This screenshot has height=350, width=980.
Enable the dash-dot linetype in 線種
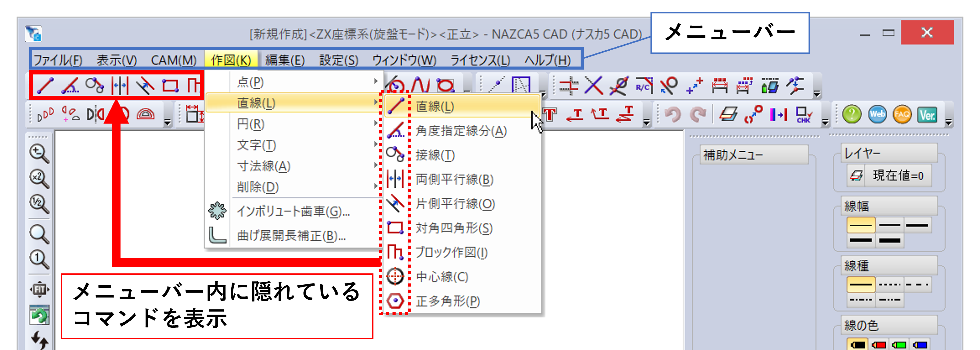pyautogui.click(x=861, y=299)
